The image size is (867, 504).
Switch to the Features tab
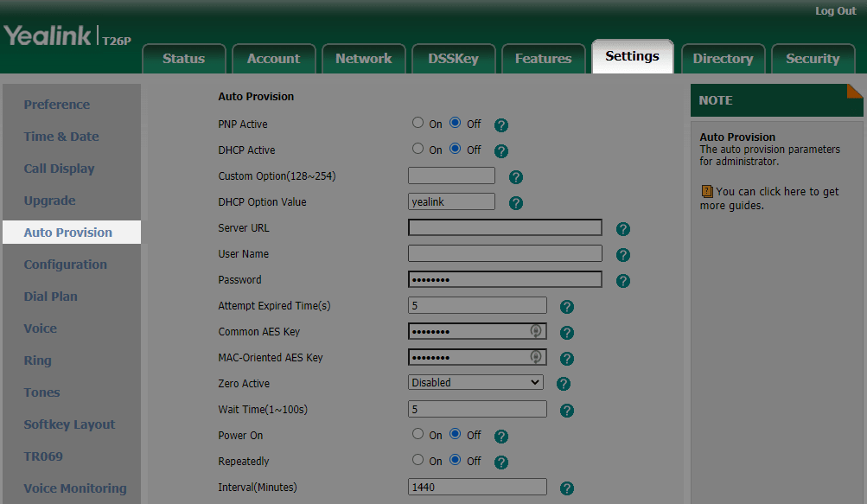(544, 59)
